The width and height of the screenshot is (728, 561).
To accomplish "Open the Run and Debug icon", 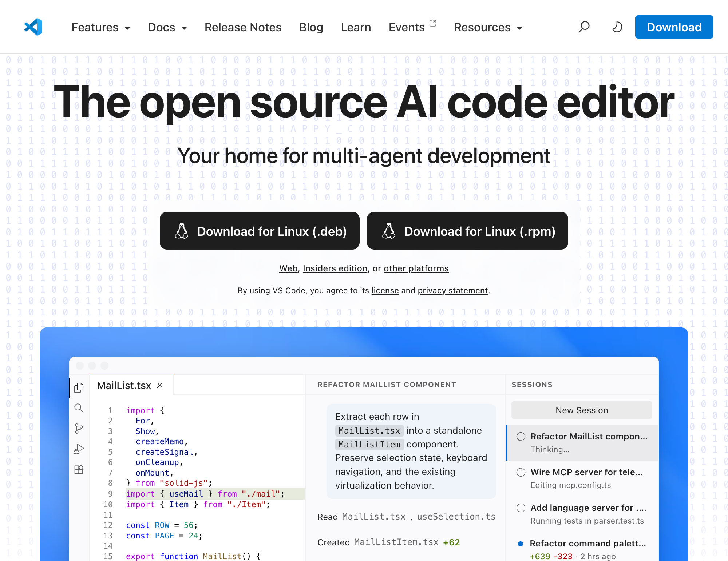I will coord(79,449).
